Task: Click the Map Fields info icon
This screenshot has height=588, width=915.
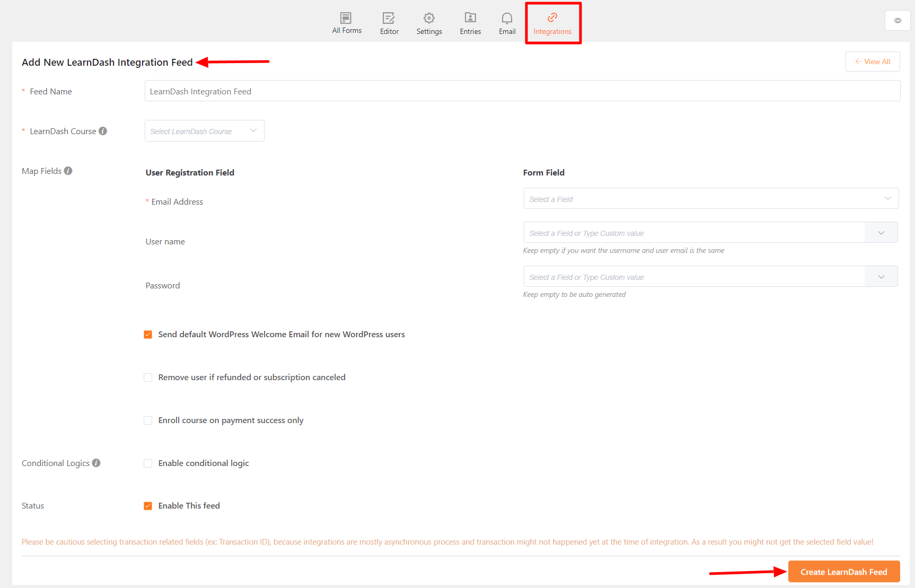Action: [68, 171]
